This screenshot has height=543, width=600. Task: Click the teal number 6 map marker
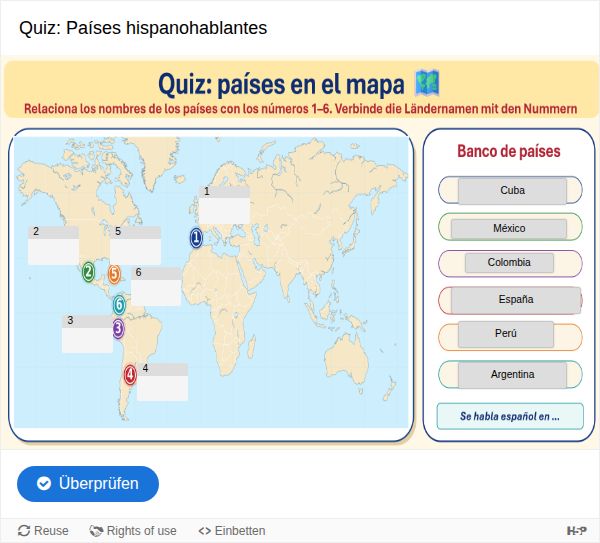119,305
